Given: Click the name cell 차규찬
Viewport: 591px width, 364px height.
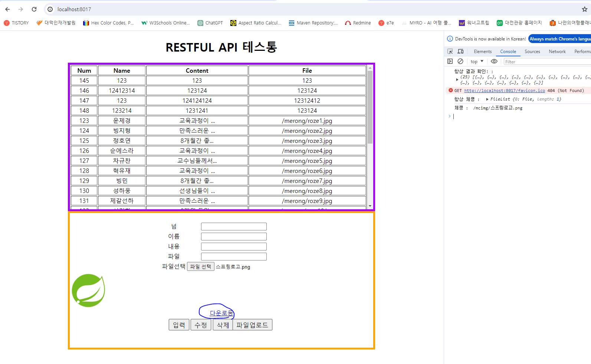Looking at the screenshot, I should tap(122, 161).
